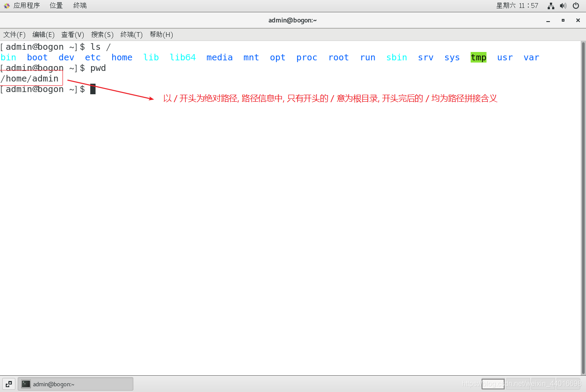Click the 'lib' directory name
This screenshot has width=586, height=392.
tap(151, 57)
